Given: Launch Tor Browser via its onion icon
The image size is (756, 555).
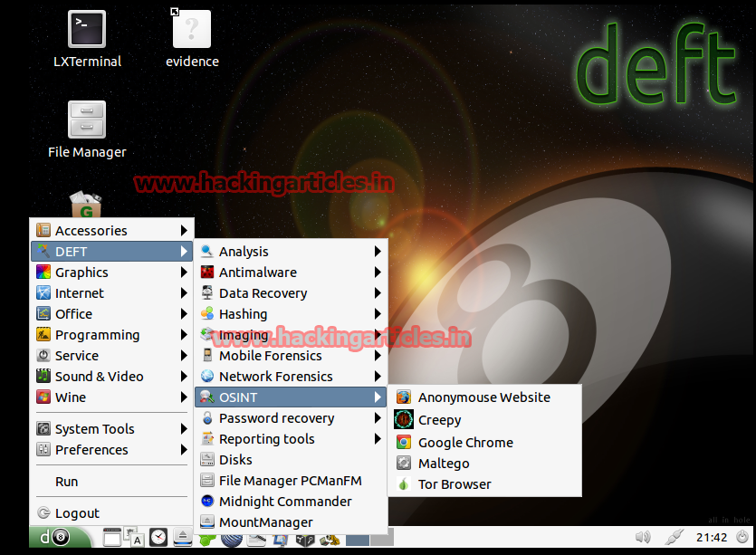Looking at the screenshot, I should coord(404,483).
